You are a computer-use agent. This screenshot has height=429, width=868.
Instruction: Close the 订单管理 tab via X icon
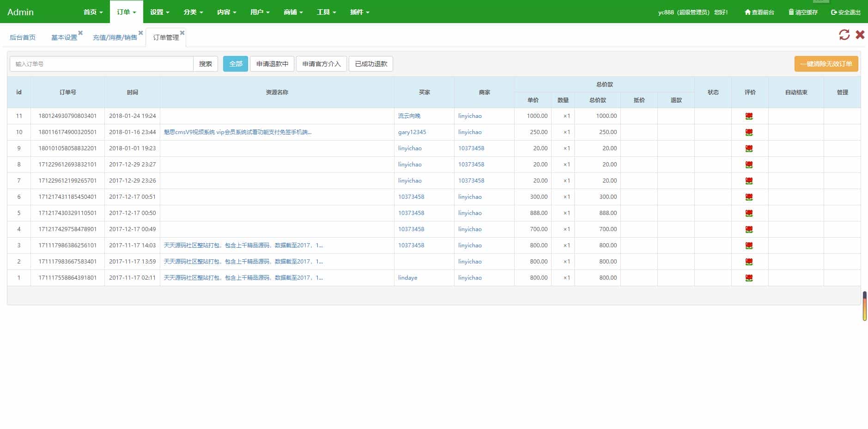[x=182, y=33]
